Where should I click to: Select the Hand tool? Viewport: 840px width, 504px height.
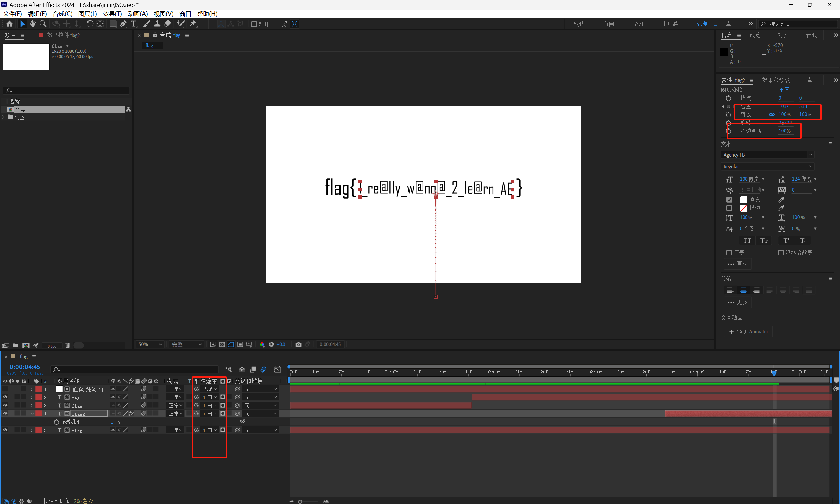click(32, 24)
